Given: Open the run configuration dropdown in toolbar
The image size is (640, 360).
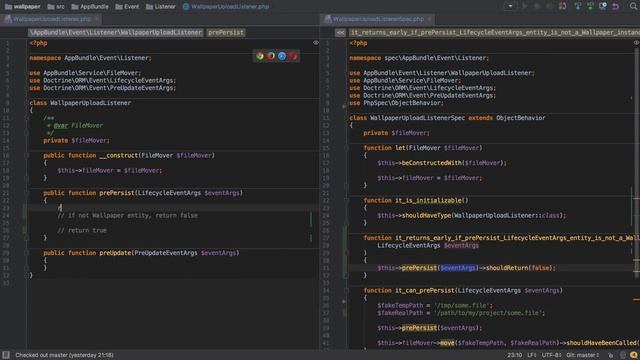Looking at the screenshot, I should coord(510,6).
